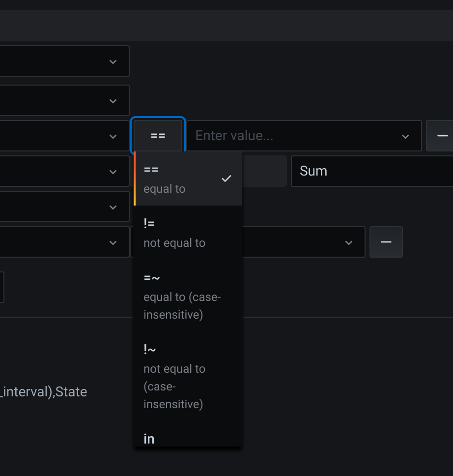Open the "Enter value..." dropdown
This screenshot has height=476, width=453.
point(305,136)
